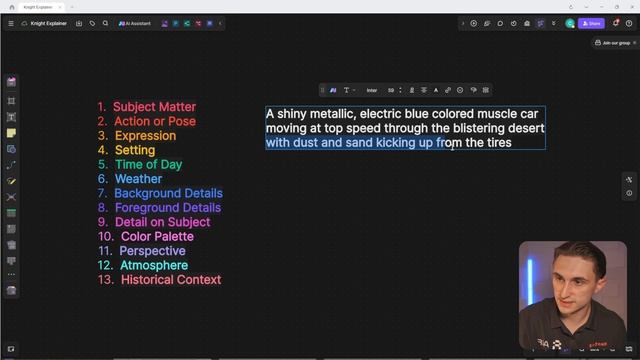Collapse the top plugin icon strip
The width and height of the screenshot is (640, 360).
220,24
